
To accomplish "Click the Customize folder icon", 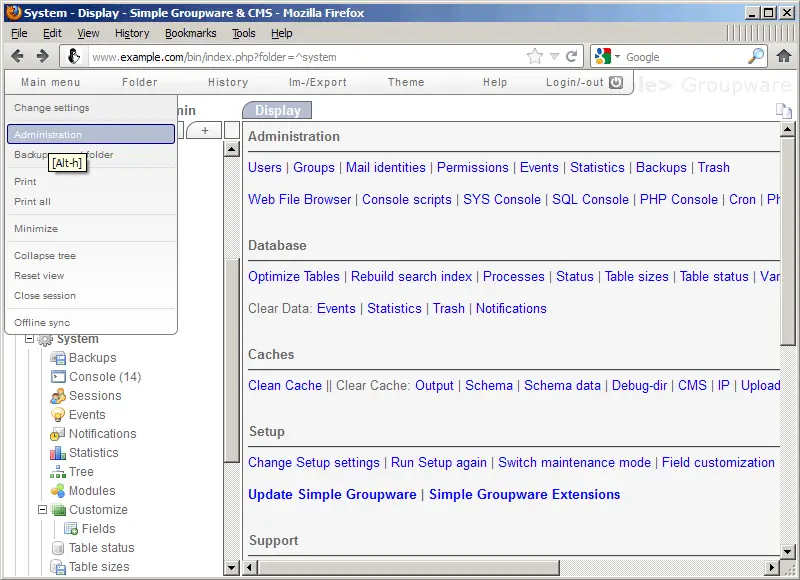I will pyautogui.click(x=59, y=510).
